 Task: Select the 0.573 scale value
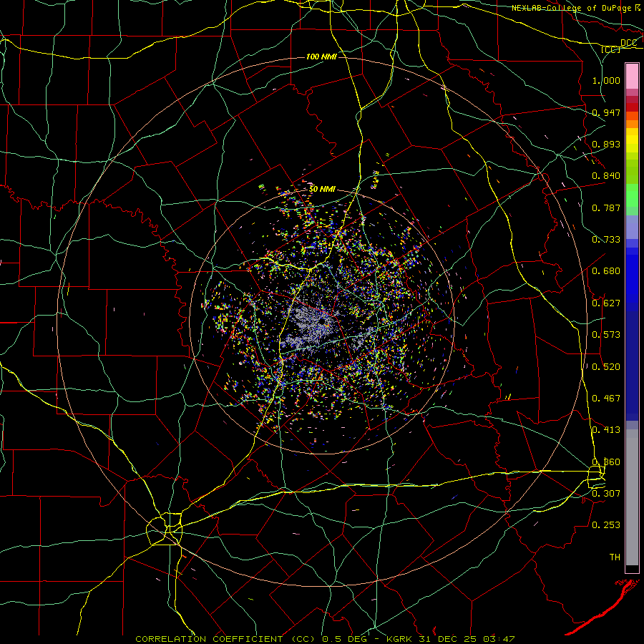point(606,335)
